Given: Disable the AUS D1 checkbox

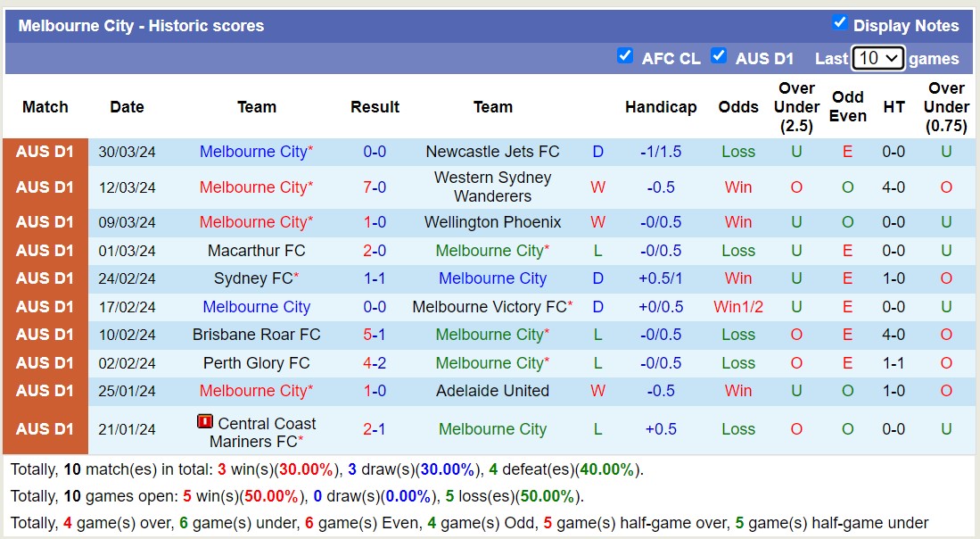Looking at the screenshot, I should tap(719, 56).
